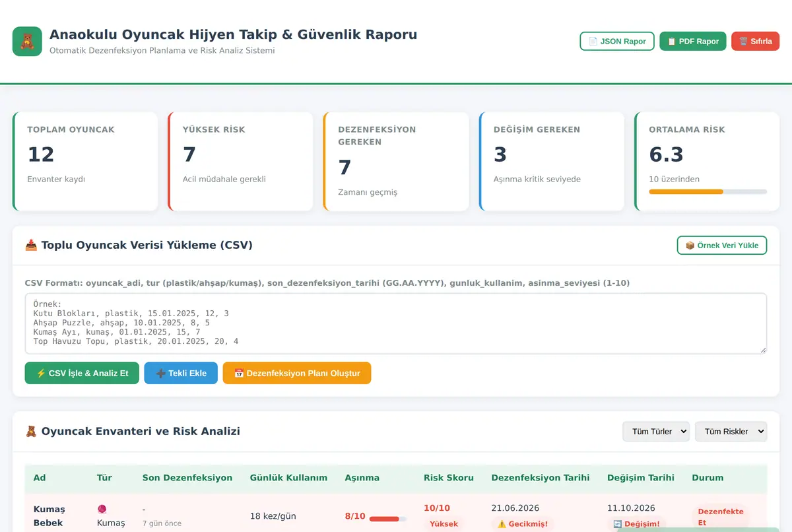Click the Otomatik Dezenfeksiyon Planlama subtitle
Screen dimensions: 792x532
tap(162, 50)
